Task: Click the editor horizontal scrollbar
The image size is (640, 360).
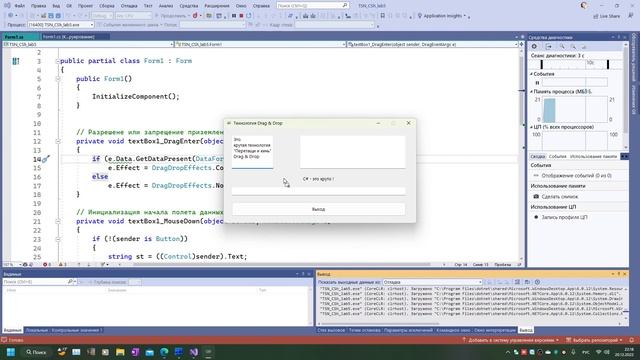Action: pos(282,264)
